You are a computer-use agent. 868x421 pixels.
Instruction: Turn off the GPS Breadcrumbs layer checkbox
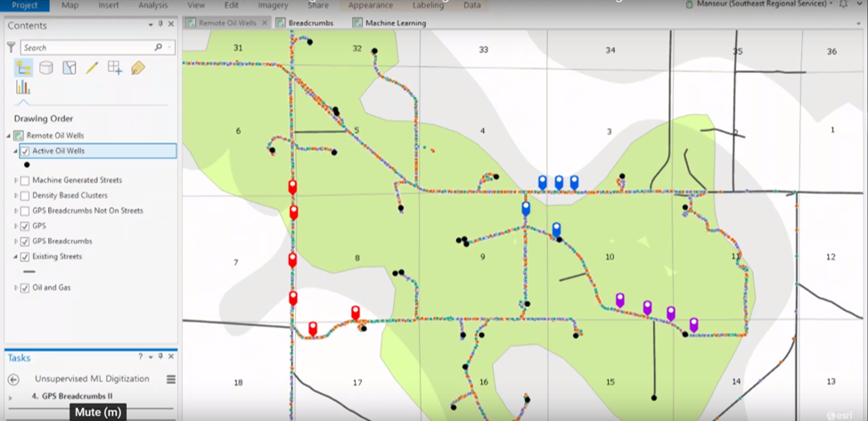[x=25, y=242]
